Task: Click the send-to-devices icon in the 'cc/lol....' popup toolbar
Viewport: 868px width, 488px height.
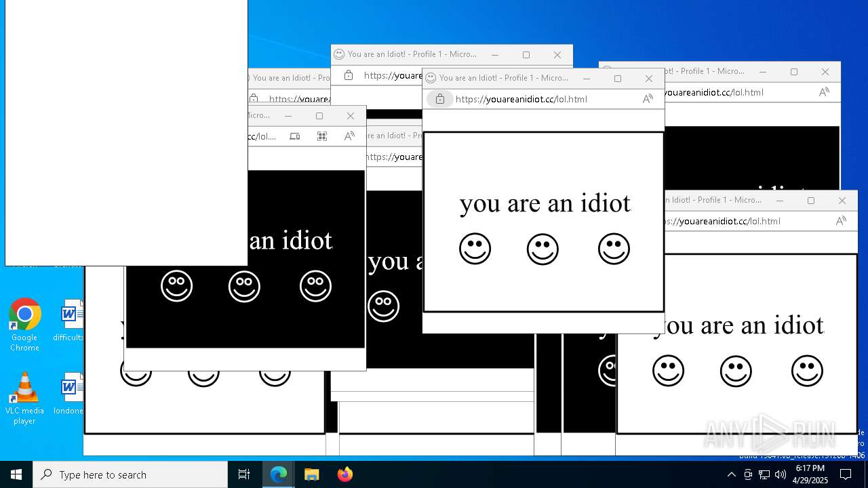Action: pyautogui.click(x=294, y=136)
